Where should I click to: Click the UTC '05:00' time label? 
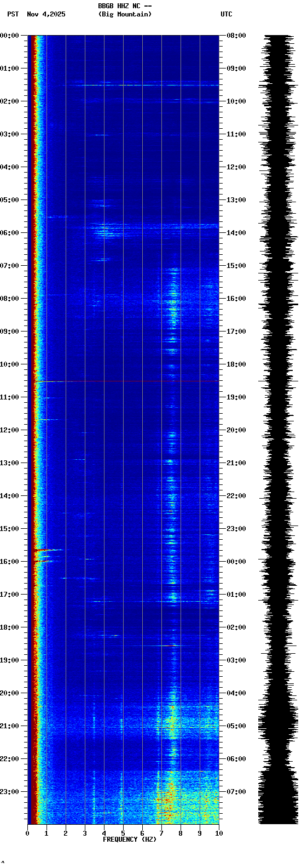(x=236, y=726)
